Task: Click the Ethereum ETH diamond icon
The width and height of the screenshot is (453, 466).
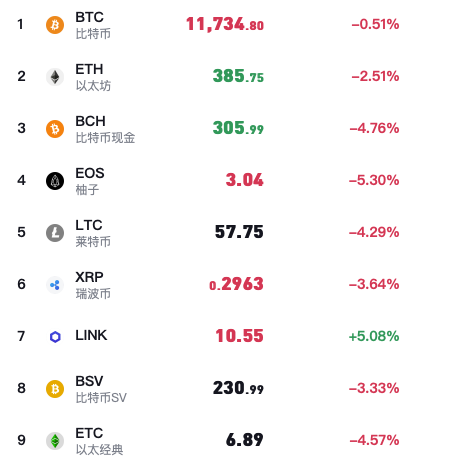Action: (x=55, y=77)
